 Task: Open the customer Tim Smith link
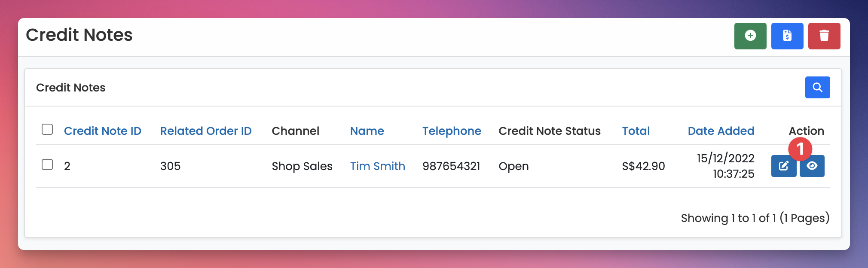coord(377,166)
